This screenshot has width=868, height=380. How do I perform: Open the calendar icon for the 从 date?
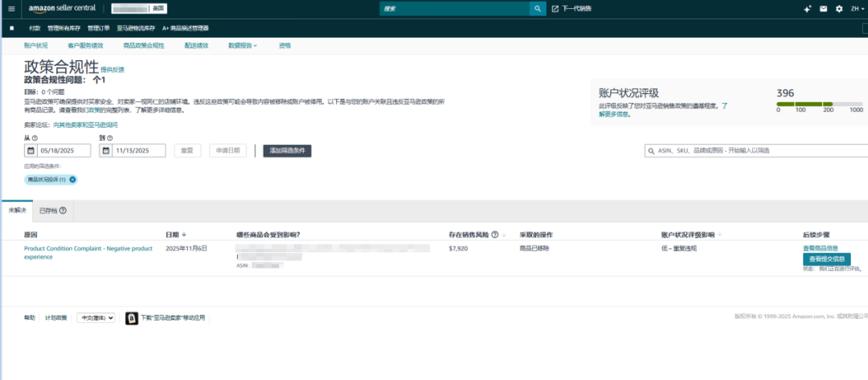pos(31,150)
